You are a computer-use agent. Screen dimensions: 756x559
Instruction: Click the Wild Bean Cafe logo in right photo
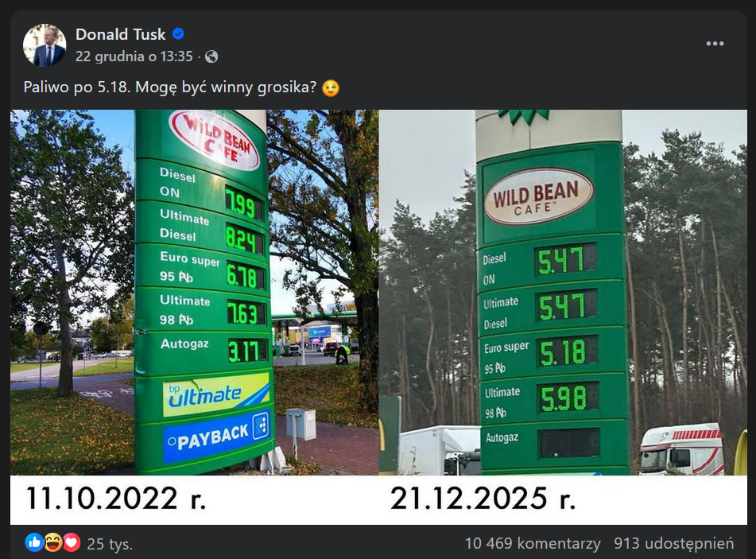[539, 196]
